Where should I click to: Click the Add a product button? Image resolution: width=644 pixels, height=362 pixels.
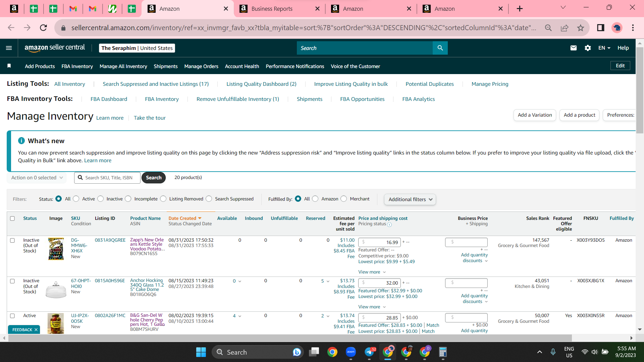pyautogui.click(x=579, y=115)
